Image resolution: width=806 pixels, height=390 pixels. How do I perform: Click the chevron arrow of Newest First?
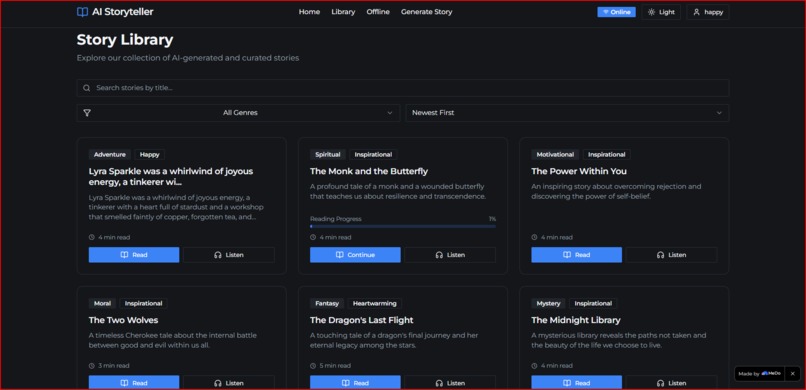pyautogui.click(x=719, y=113)
